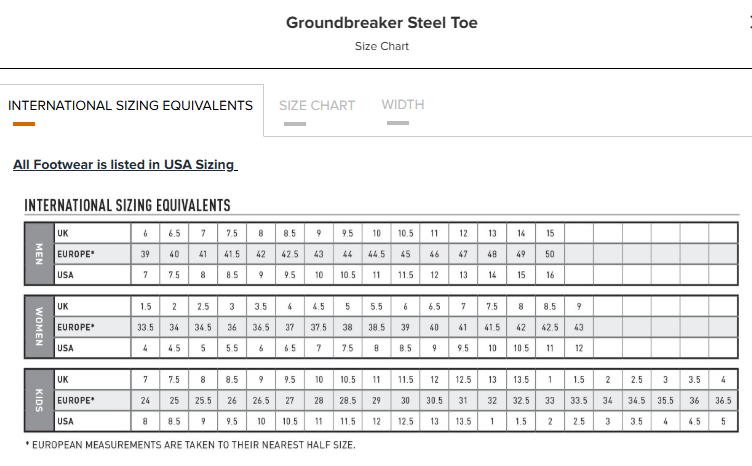Select women's USA size 12 cell
This screenshot has width=752, height=466.
pos(579,348)
